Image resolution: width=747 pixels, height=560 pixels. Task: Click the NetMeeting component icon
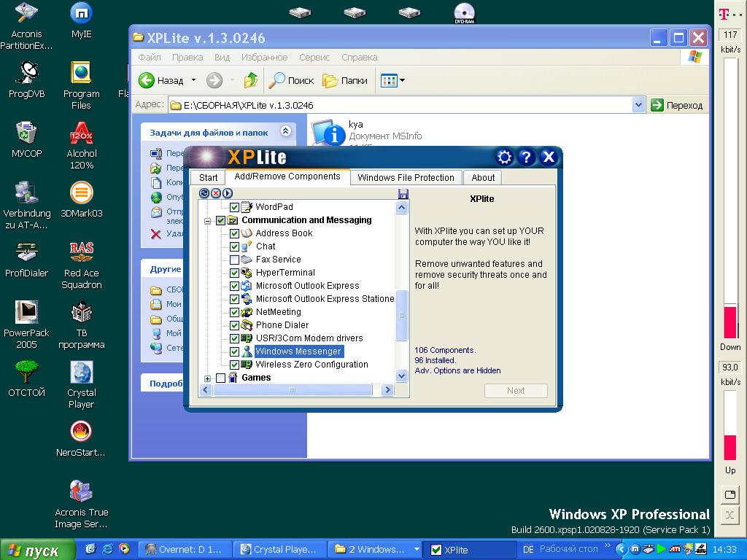pos(247,312)
